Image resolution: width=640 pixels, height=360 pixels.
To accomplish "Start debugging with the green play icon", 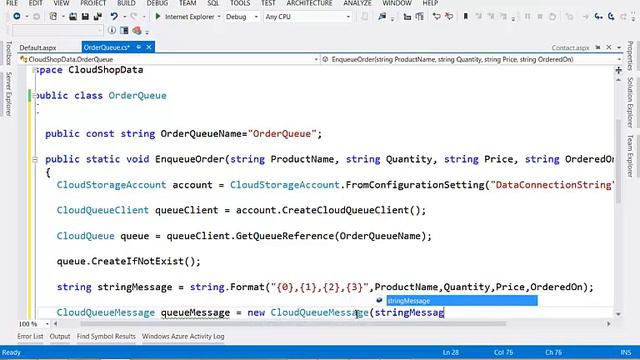I will tap(158, 16).
